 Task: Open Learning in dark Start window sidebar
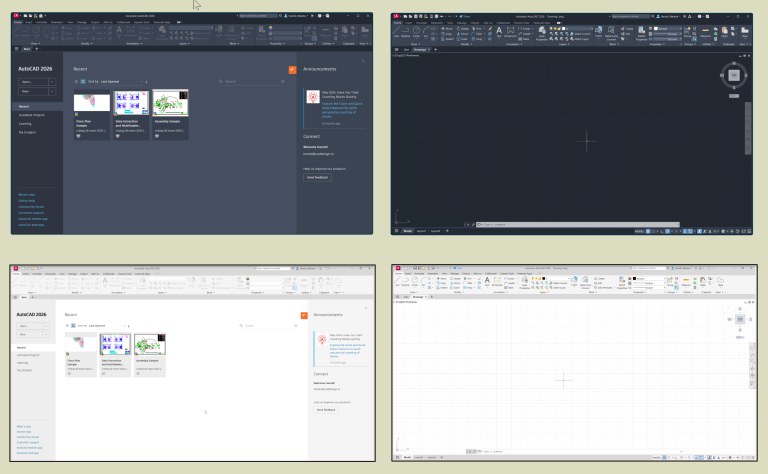click(25, 124)
